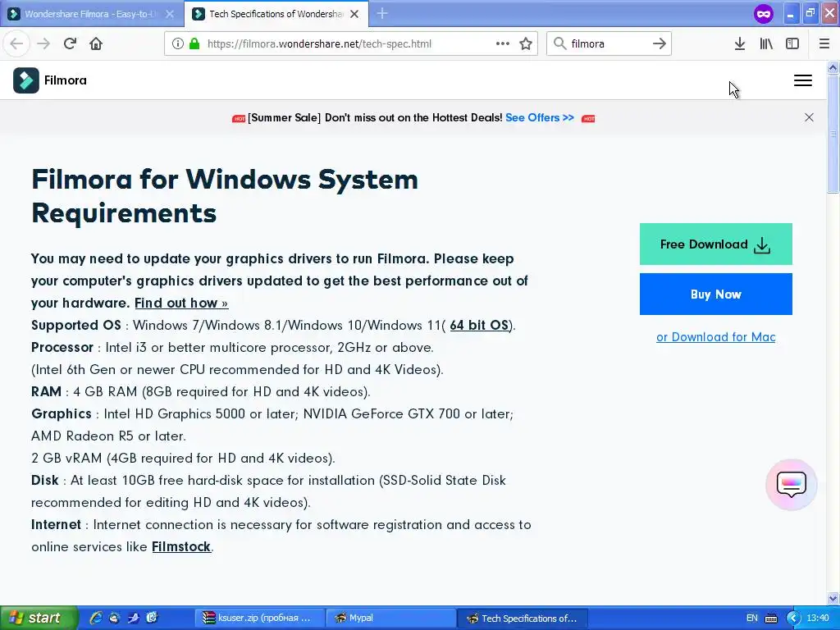Click the private browsing mask icon
The image size is (840, 630).
pyautogui.click(x=764, y=13)
